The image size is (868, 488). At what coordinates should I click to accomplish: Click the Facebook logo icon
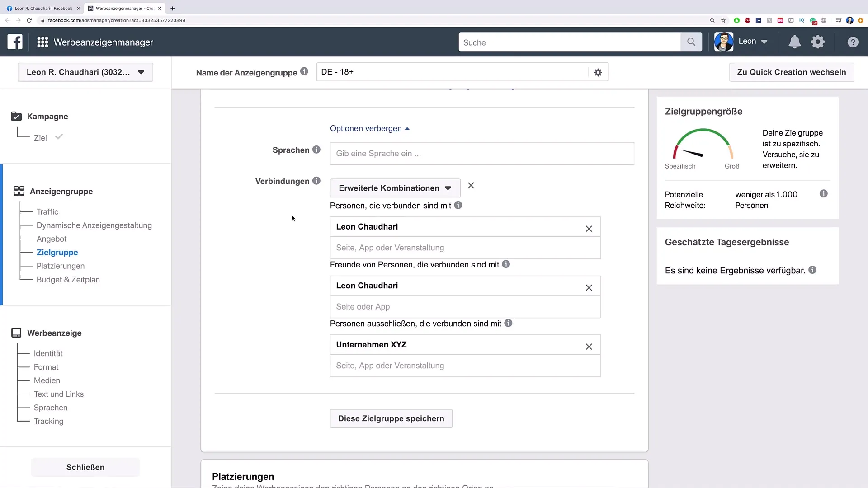point(15,42)
